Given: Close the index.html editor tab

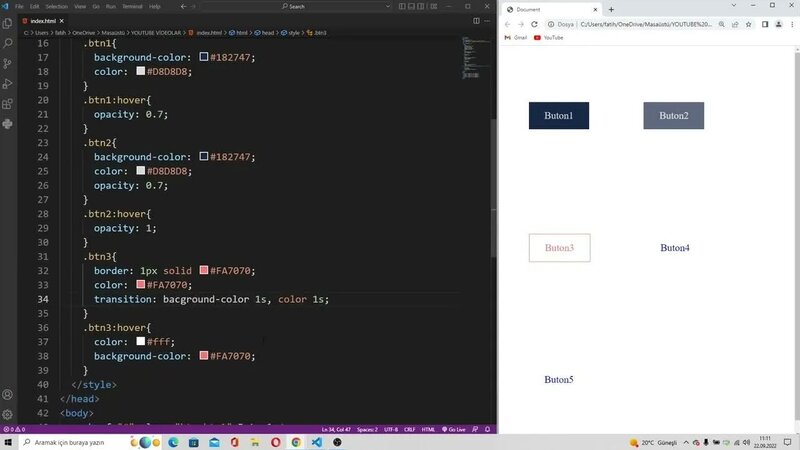Looking at the screenshot, I should click(x=61, y=21).
